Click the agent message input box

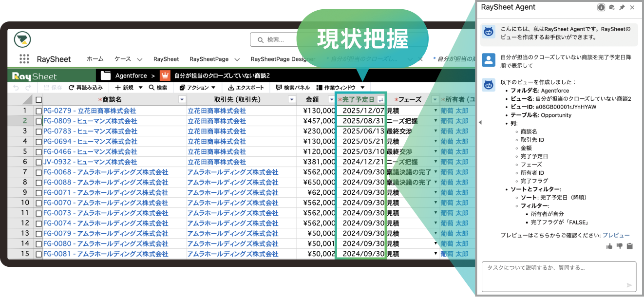(x=559, y=277)
